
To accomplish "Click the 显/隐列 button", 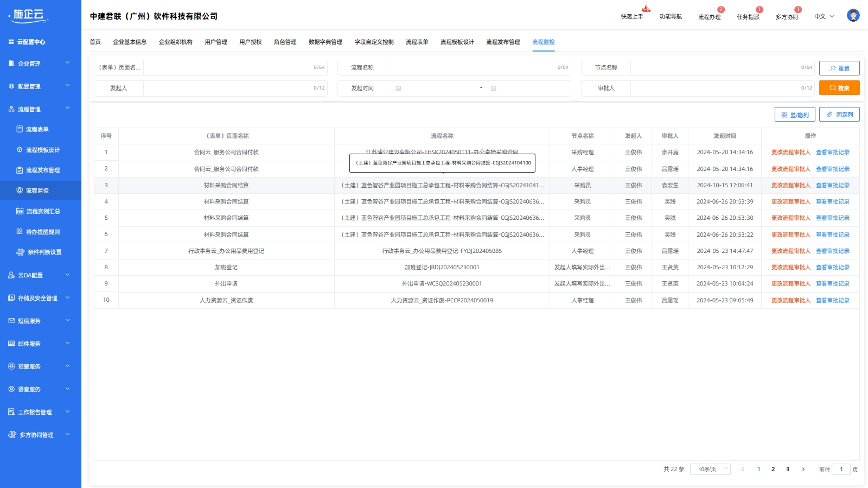I will point(795,115).
